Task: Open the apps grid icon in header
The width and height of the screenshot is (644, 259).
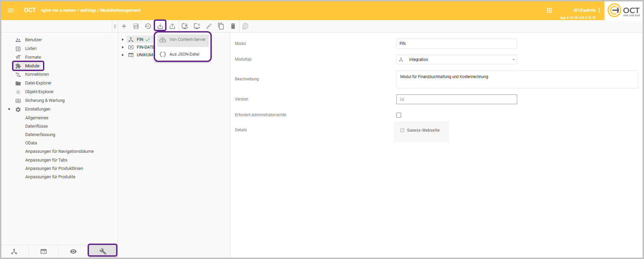Action: pyautogui.click(x=549, y=10)
